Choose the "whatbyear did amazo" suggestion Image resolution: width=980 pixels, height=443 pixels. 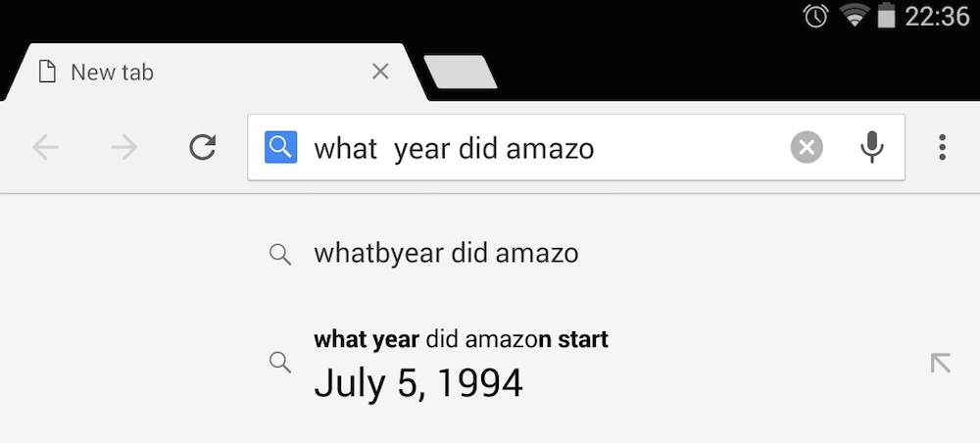[446, 254]
